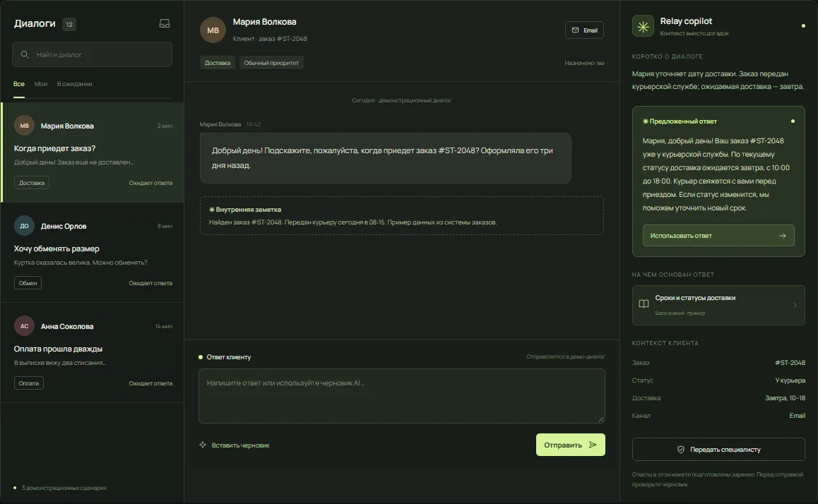Click Вставить черновик
The image size is (818, 504).
point(235,445)
